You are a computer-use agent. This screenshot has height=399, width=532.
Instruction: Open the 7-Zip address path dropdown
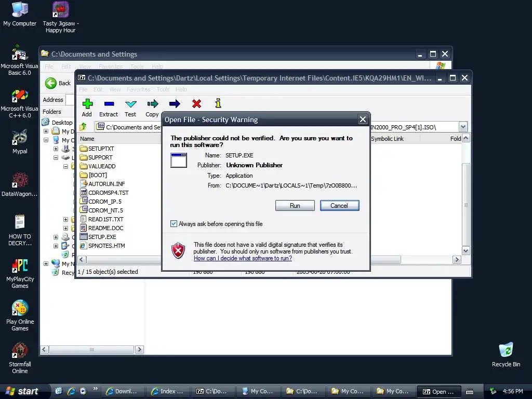click(463, 127)
